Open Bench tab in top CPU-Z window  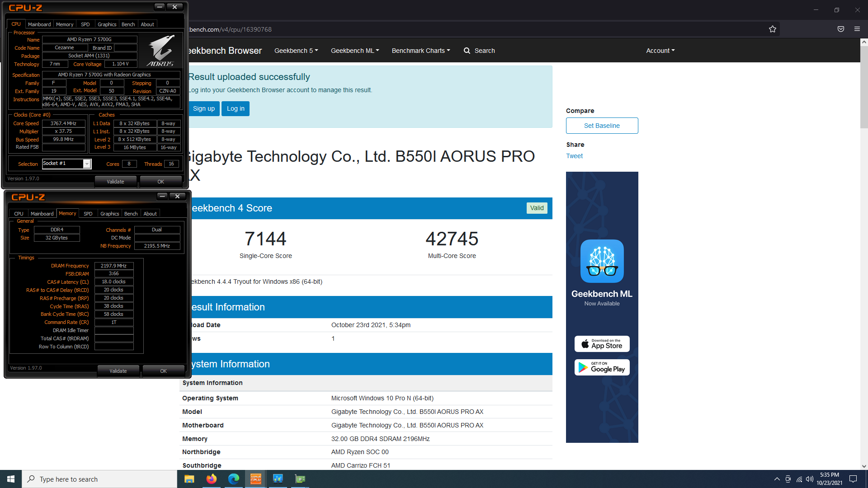[x=128, y=24]
